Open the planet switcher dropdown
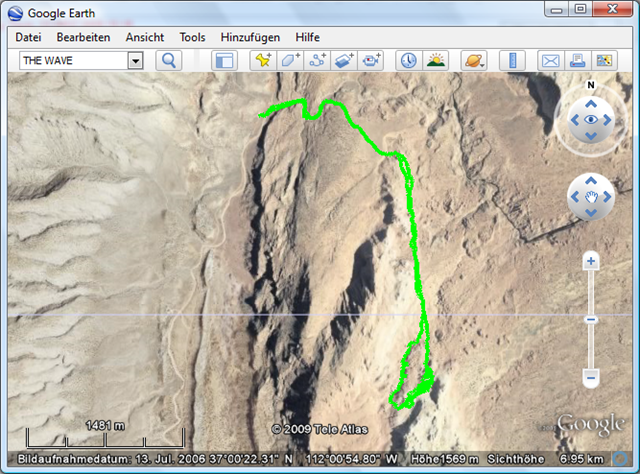 [473, 60]
